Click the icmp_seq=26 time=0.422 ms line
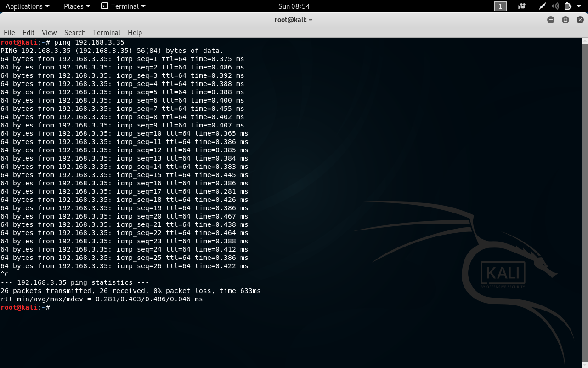This screenshot has width=588, height=368. (124, 266)
